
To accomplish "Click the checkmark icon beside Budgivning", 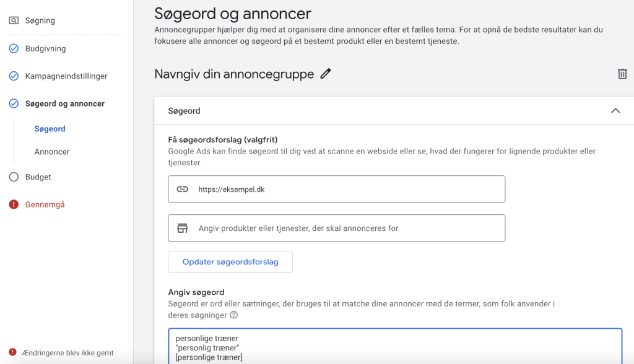I will (x=14, y=48).
